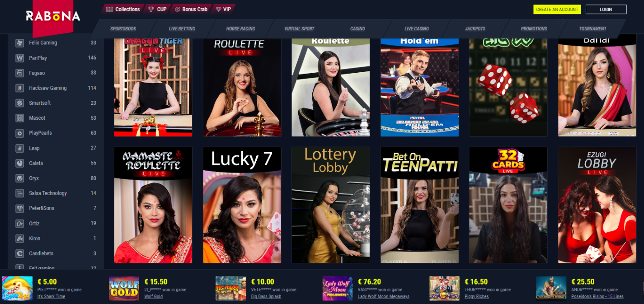Open the Wolf Gold game link
644x304 pixels.
[153, 297]
